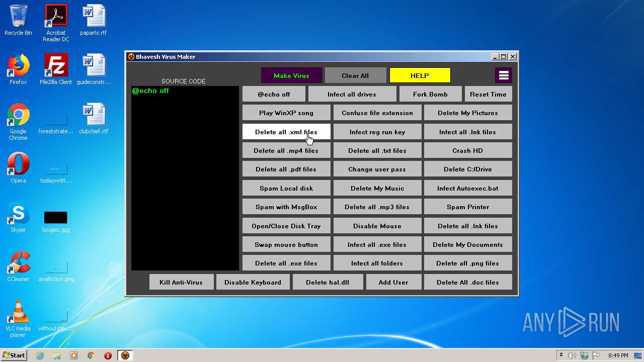Open Chrome from the taskbar
This screenshot has width=644, height=362.
[x=91, y=355]
